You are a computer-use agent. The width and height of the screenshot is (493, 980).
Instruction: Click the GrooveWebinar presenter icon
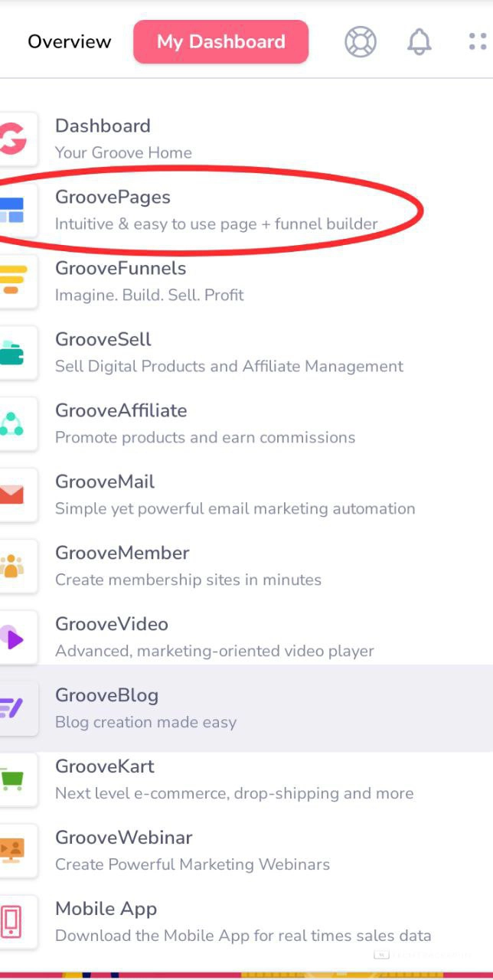tap(14, 851)
